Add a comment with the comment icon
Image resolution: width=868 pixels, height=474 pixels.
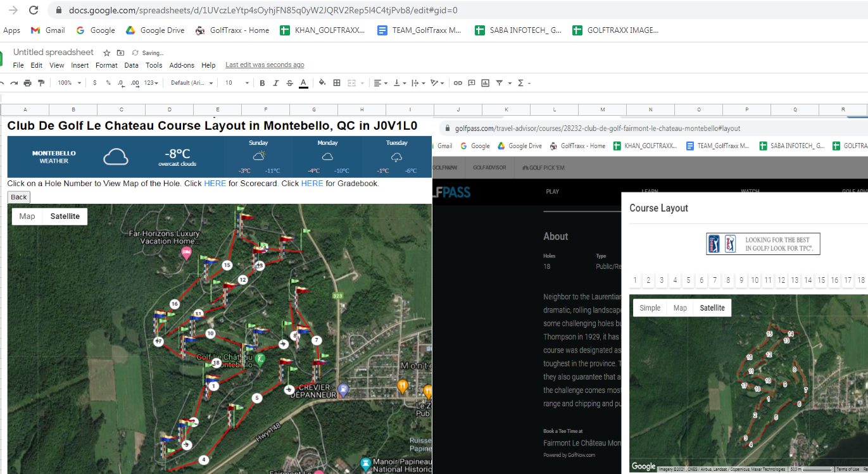(x=471, y=83)
